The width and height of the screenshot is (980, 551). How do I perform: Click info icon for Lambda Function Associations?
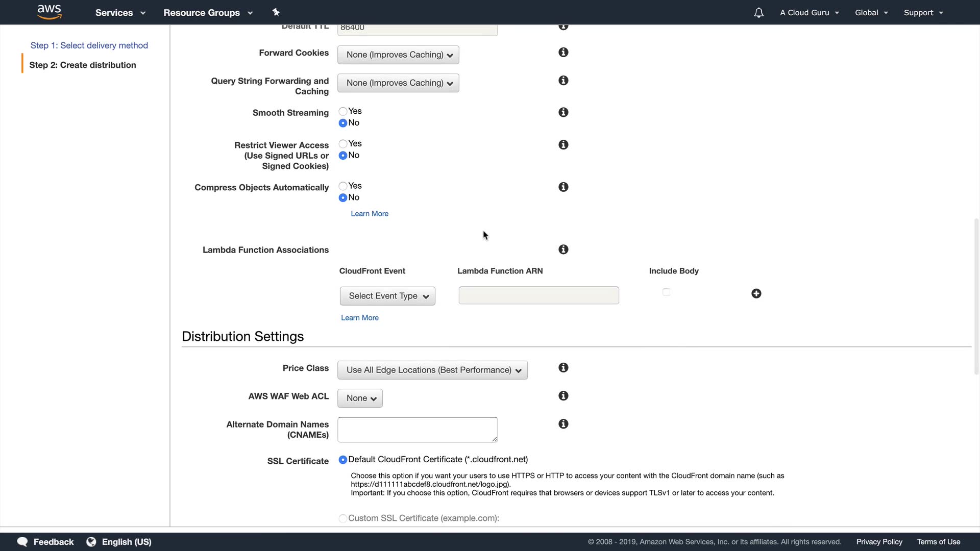click(563, 249)
